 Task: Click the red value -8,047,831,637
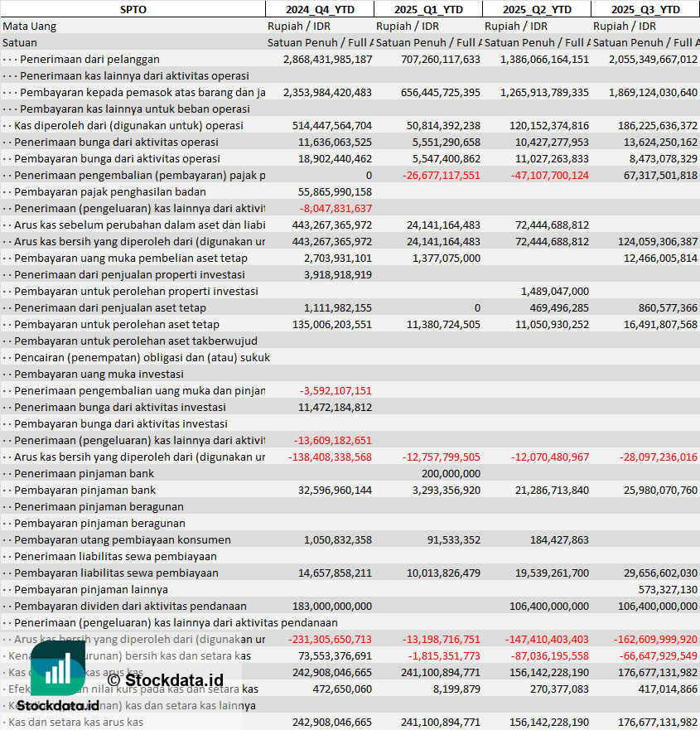click(336, 209)
